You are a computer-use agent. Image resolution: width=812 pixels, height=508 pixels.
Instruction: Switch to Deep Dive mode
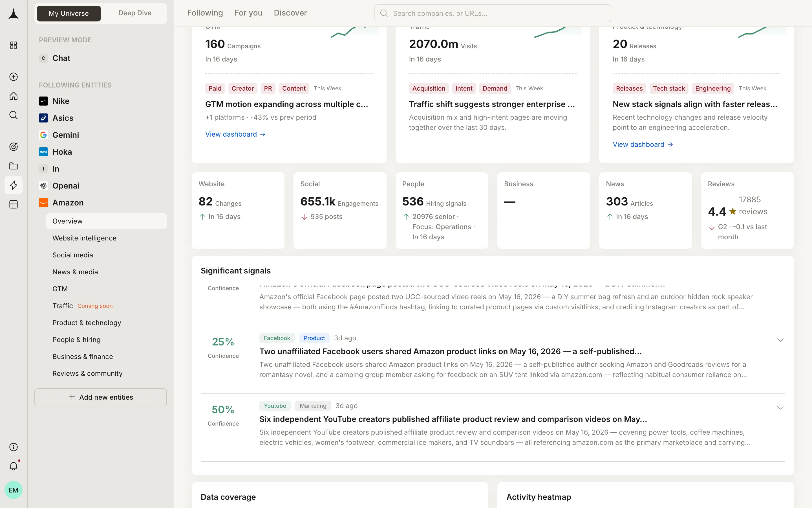[x=135, y=13]
